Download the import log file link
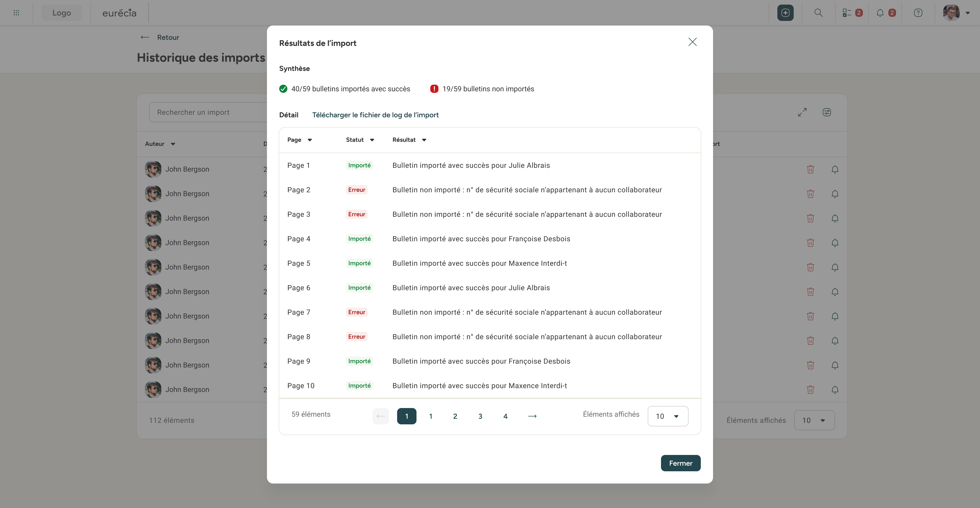The height and width of the screenshot is (508, 980). click(x=375, y=115)
